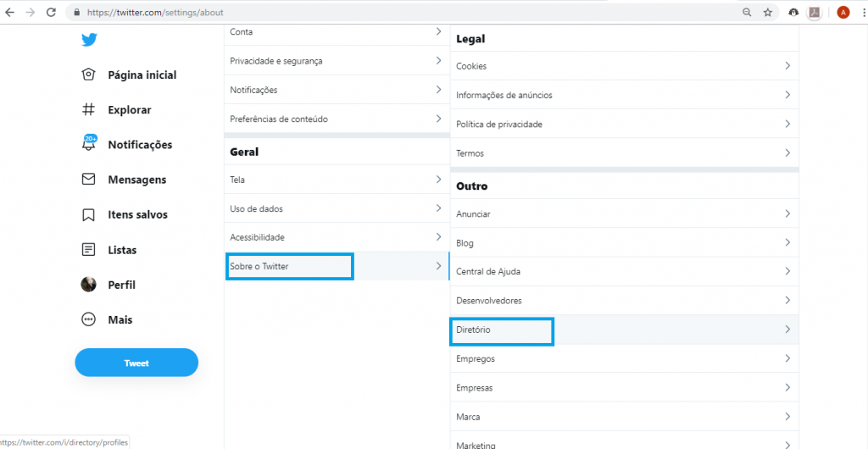Image resolution: width=868 pixels, height=449 pixels.
Task: Open Página inicial home icon
Action: 88,75
